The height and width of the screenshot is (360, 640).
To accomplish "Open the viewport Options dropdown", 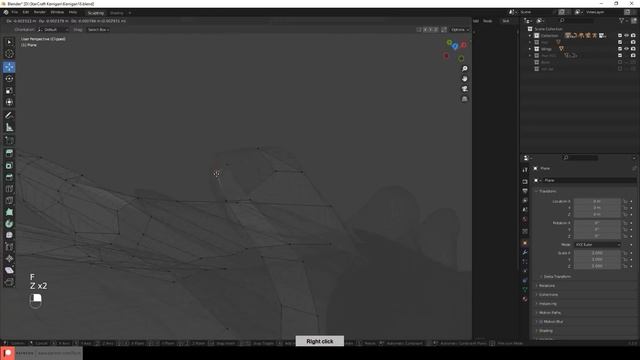I will [460, 30].
